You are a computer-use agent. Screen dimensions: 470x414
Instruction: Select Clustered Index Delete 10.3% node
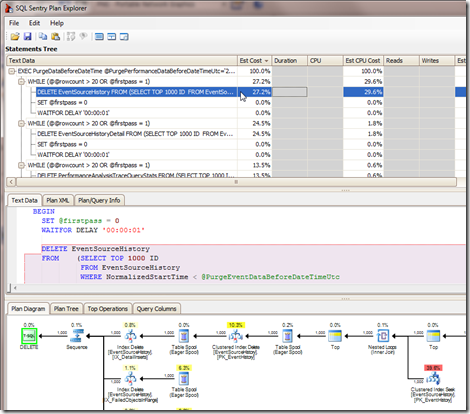pyautogui.click(x=236, y=336)
